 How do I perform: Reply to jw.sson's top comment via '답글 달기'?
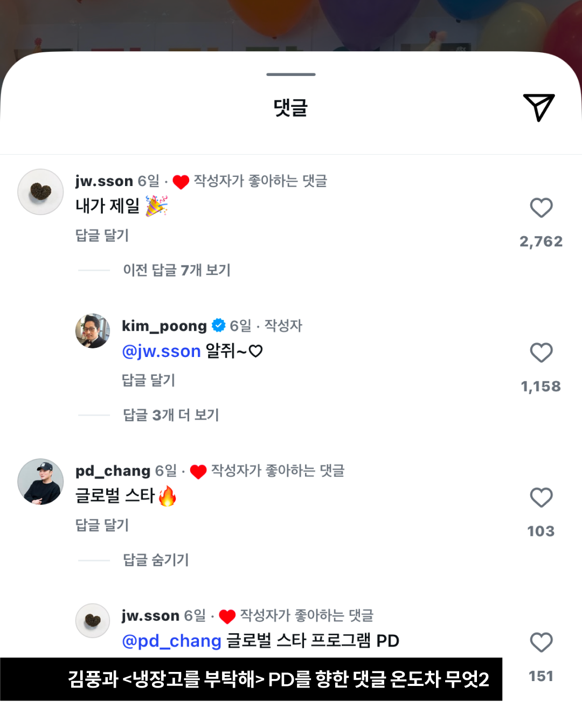click(x=102, y=236)
